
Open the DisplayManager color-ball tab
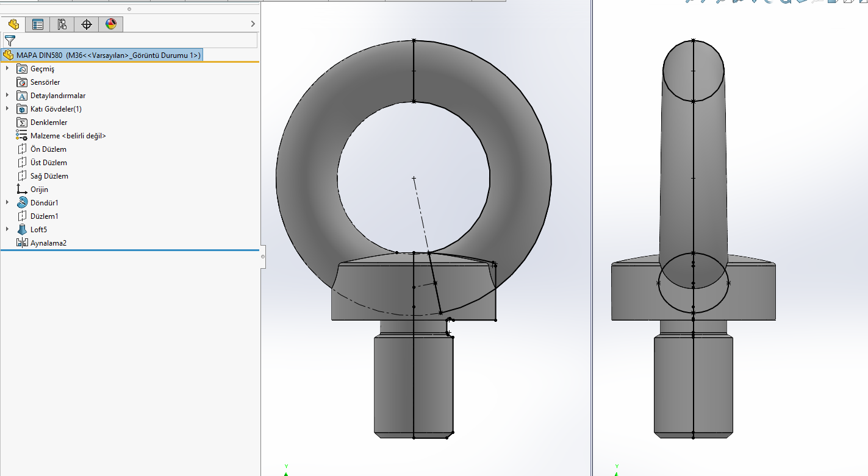(110, 24)
